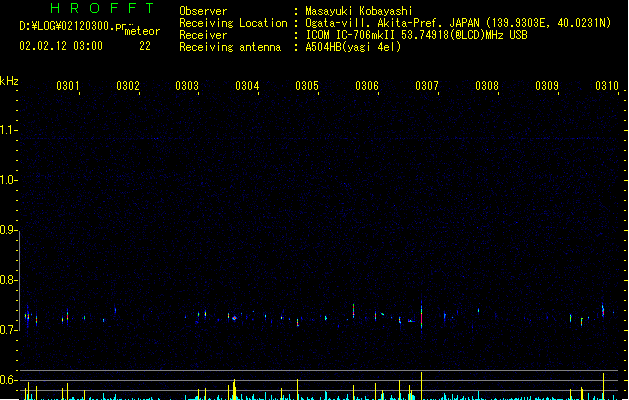Image resolution: width=629 pixels, height=400 pixels.
Task: Click the strong meteor echo at 0307
Action: pyautogui.click(x=421, y=316)
